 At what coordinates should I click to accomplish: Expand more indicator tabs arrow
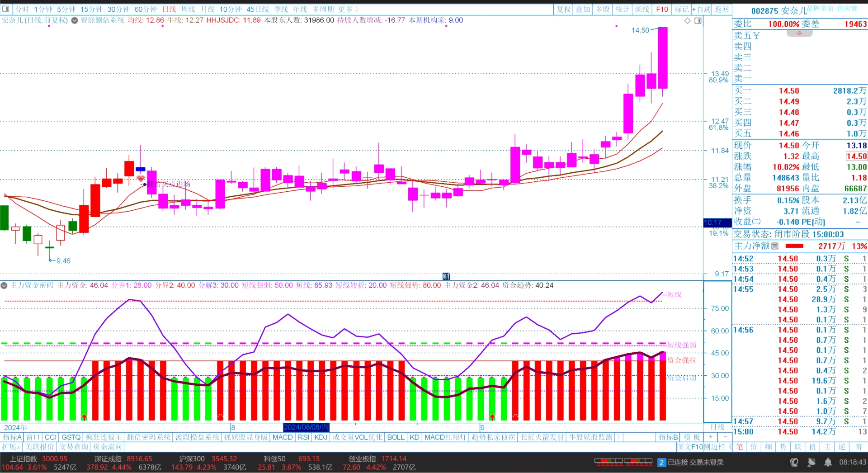(x=618, y=437)
